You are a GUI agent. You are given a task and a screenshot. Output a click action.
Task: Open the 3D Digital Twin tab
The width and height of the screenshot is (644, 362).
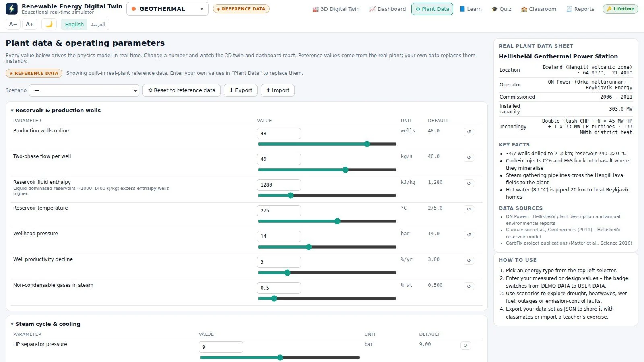[x=336, y=9]
